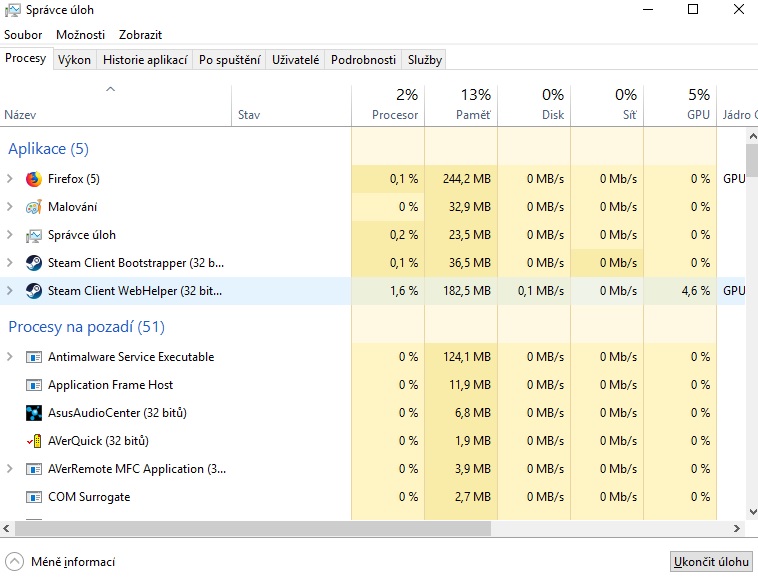The height and width of the screenshot is (585, 758).
Task: Switch to the Výkon tab
Action: point(74,60)
